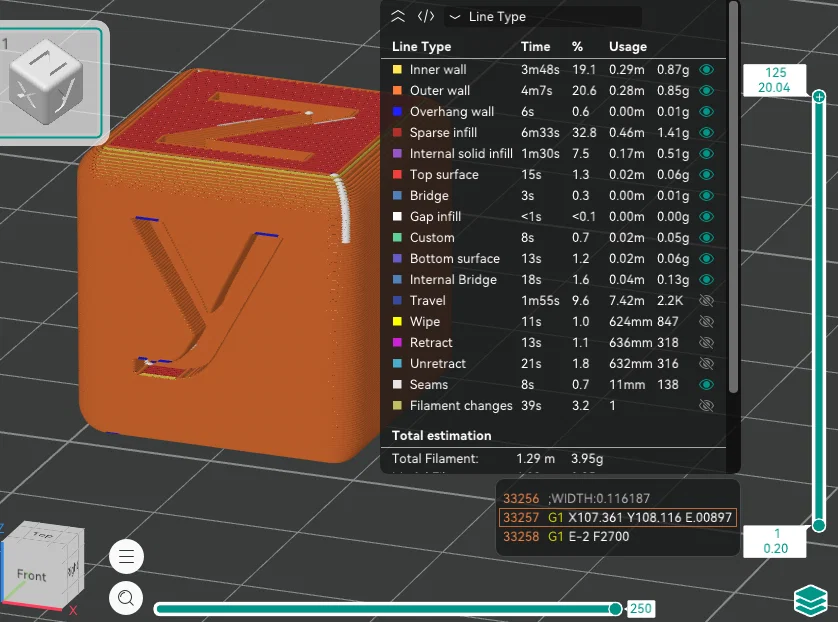Image resolution: width=838 pixels, height=622 pixels.
Task: Click the horizontal move slider handle
Action: tap(615, 609)
